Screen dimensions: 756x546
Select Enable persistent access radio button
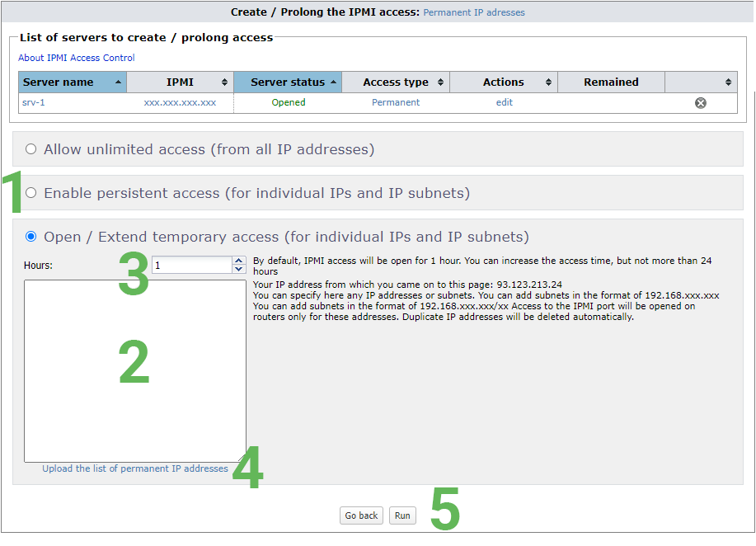[31, 193]
